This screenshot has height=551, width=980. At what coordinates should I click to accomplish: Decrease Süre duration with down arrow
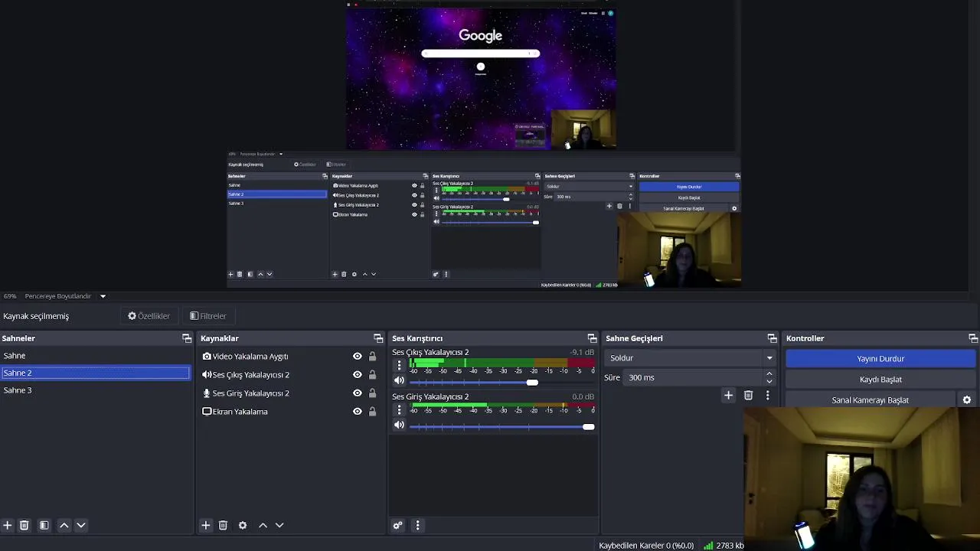[769, 381]
